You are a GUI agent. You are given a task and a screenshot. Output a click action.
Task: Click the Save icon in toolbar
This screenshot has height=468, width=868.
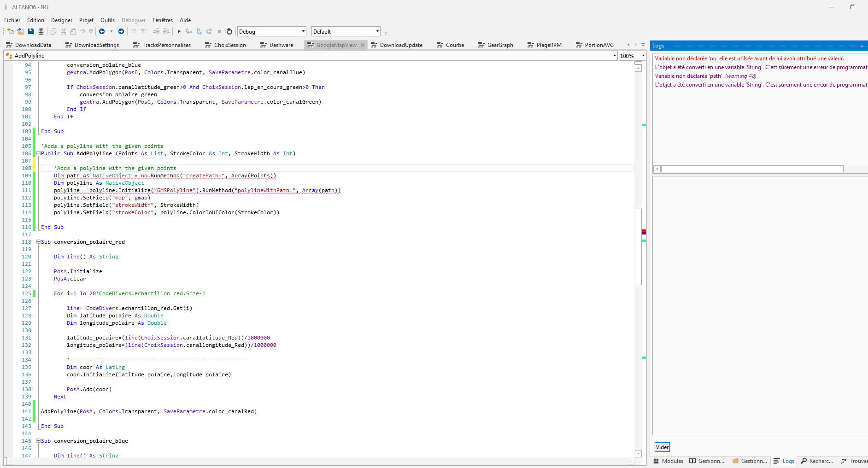31,31
